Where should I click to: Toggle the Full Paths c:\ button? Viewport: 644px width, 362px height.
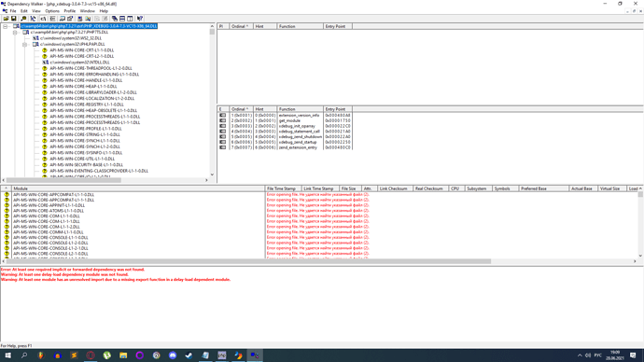click(43, 19)
